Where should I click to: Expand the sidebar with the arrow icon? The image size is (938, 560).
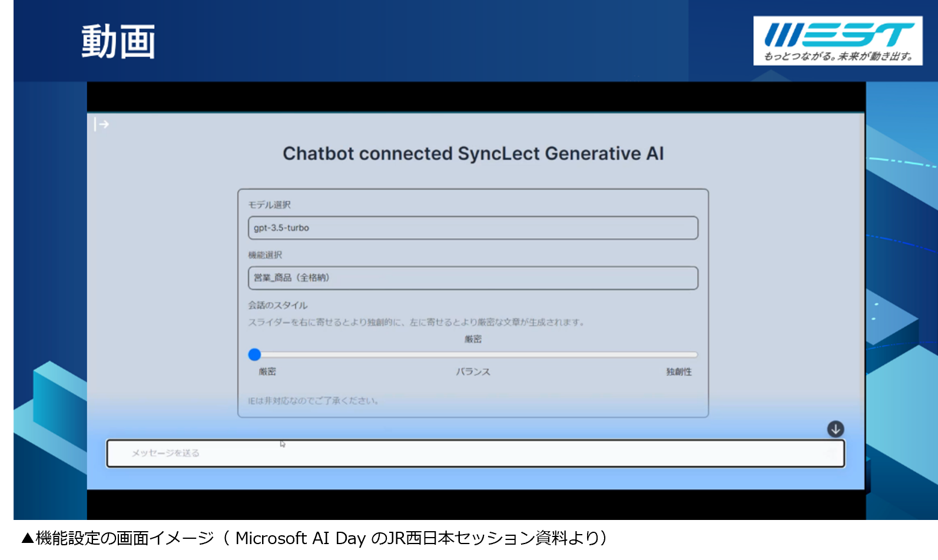102,124
